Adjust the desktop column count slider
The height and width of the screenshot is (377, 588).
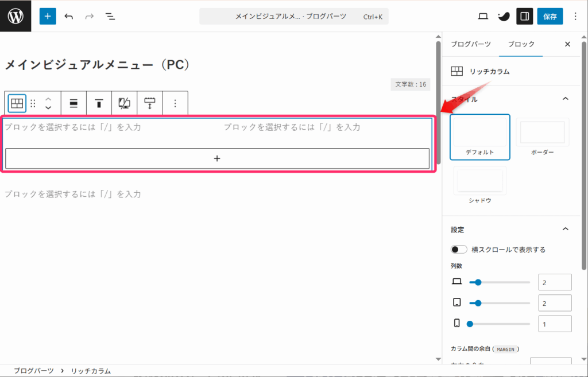[x=500, y=282]
